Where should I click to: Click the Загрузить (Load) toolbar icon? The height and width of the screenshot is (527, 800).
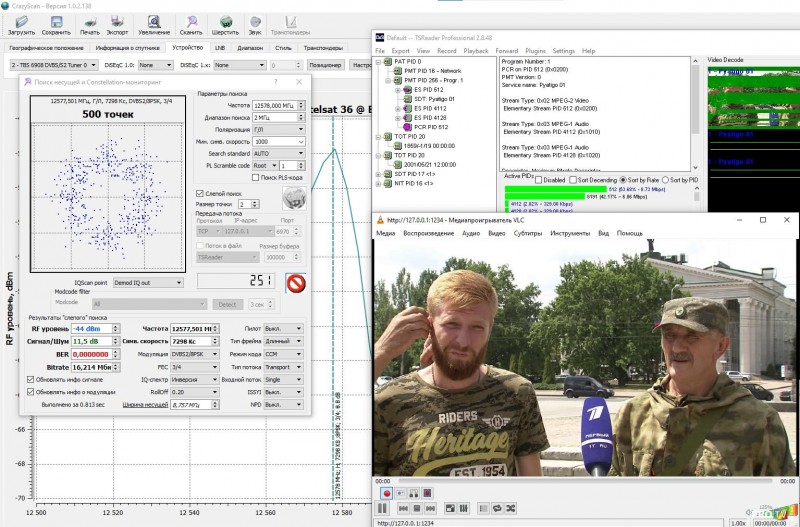[x=20, y=22]
